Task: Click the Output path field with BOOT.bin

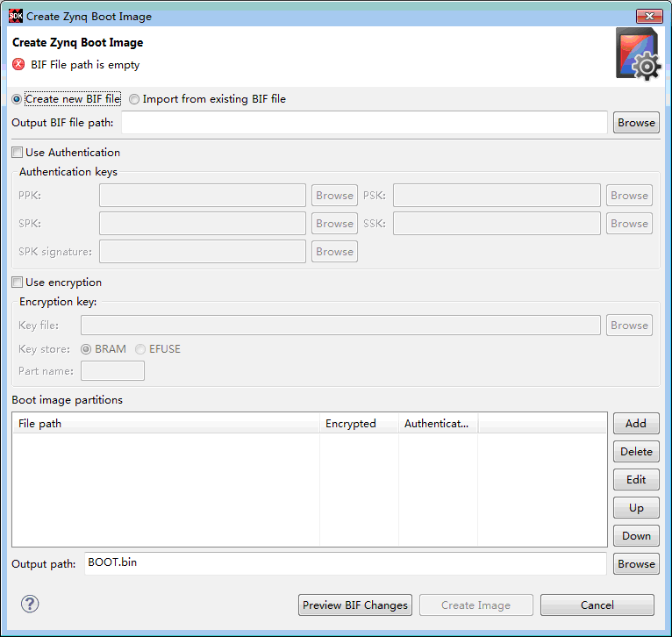Action: [346, 563]
